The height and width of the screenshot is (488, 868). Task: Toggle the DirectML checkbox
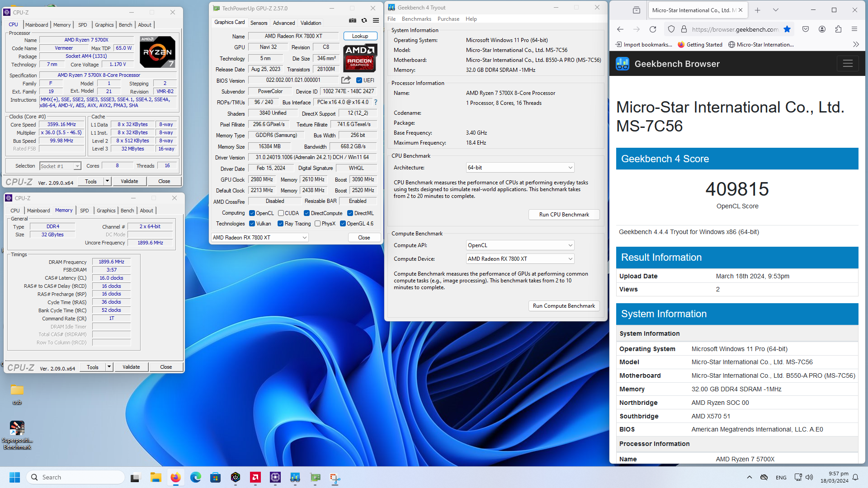pyautogui.click(x=350, y=213)
